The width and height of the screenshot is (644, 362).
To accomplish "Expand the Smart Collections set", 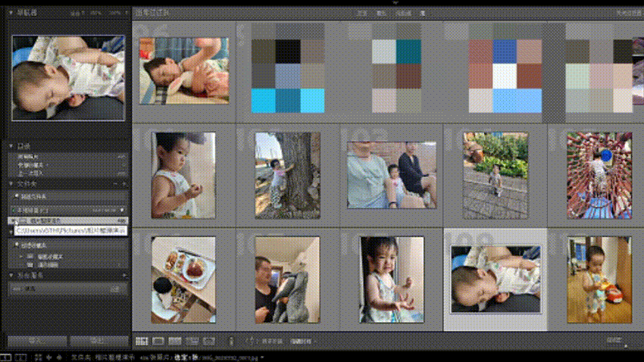I will pos(21,257).
